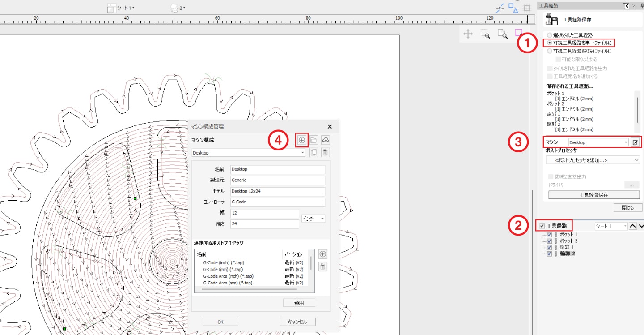Click the 適用 apply button
Image resolution: width=644 pixels, height=335 pixels.
pyautogui.click(x=299, y=303)
